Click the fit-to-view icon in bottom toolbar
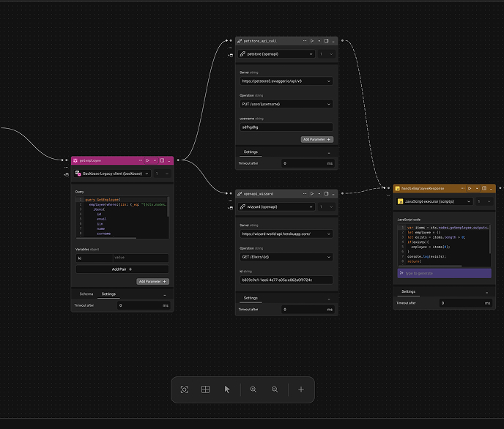The image size is (504, 429). click(185, 389)
